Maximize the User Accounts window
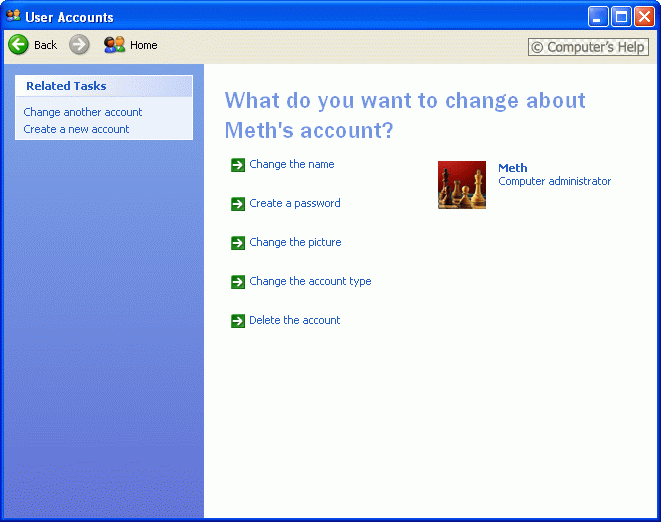Image resolution: width=661 pixels, height=522 pixels. click(x=621, y=17)
